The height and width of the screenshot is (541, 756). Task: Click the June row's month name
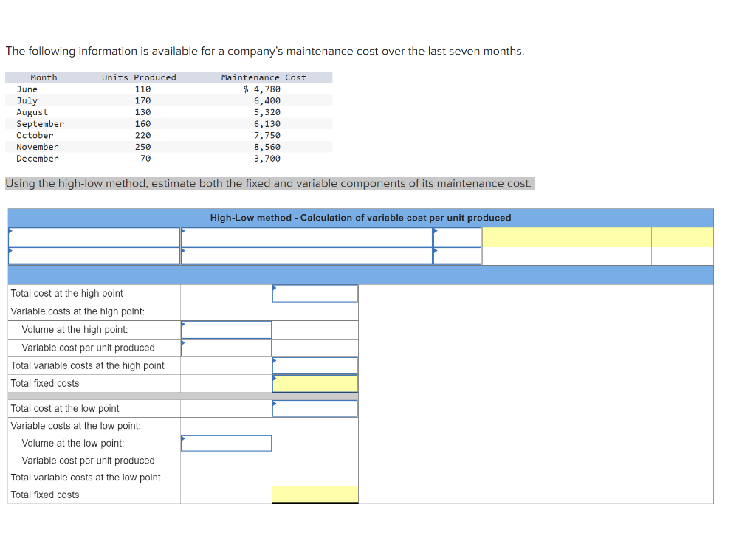(27, 89)
